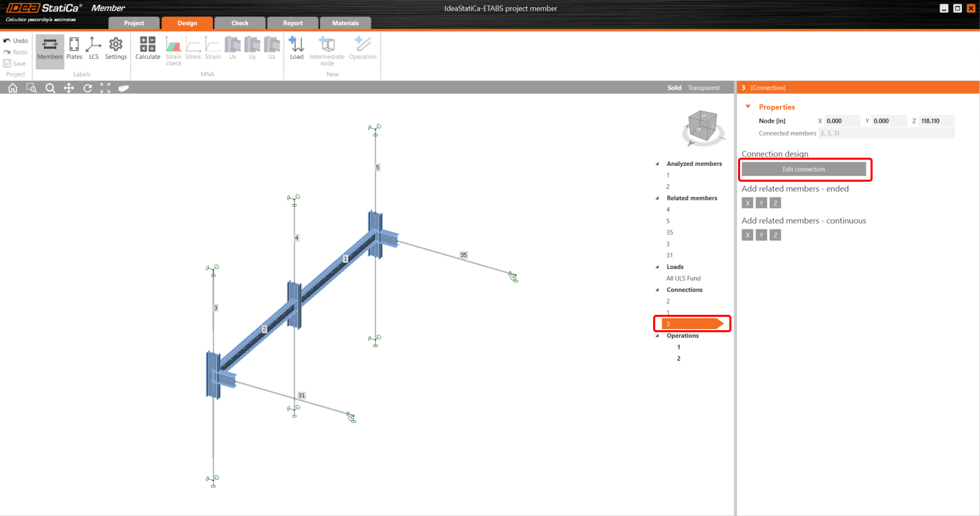The image size is (980, 516).
Task: Click Undo in the Project group
Action: click(x=16, y=41)
